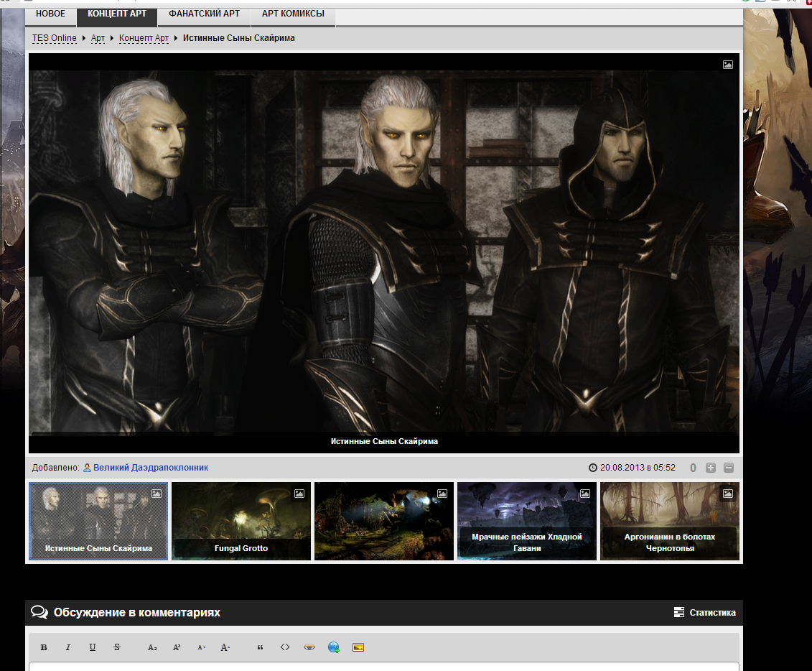Apply subscript formatting button
The width and height of the screenshot is (812, 671).
[x=152, y=647]
